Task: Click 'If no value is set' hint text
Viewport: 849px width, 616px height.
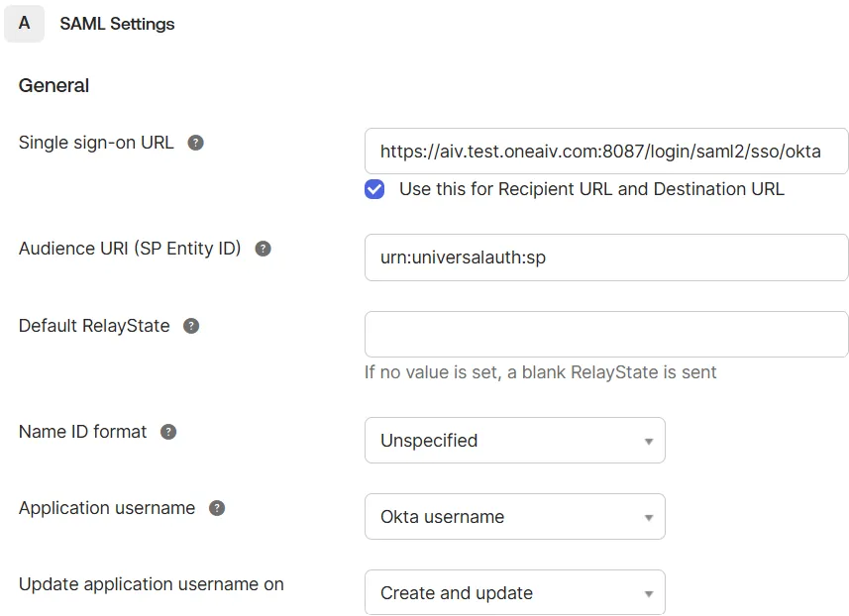Action: [x=540, y=372]
